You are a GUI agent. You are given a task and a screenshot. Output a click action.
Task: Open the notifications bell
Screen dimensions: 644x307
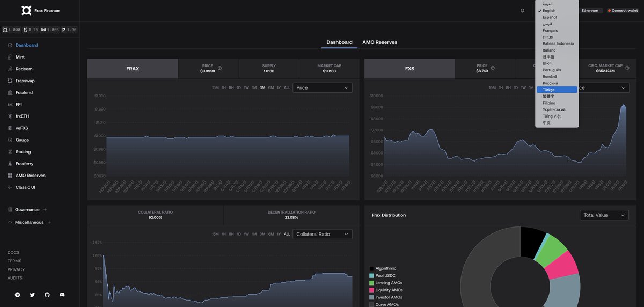[x=523, y=10]
